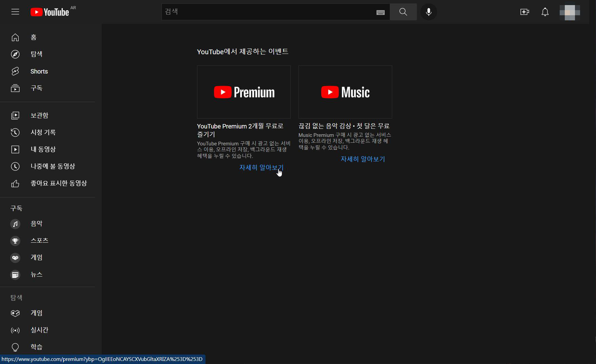Open 나중에 볼 동영상 label

click(x=53, y=166)
